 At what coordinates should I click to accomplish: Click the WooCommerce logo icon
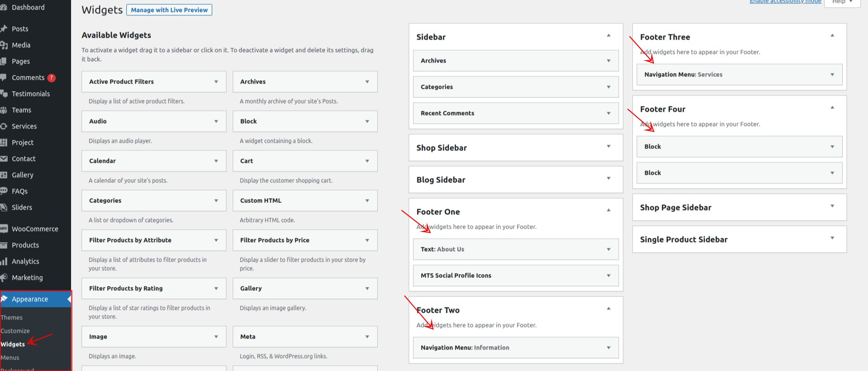click(4, 229)
